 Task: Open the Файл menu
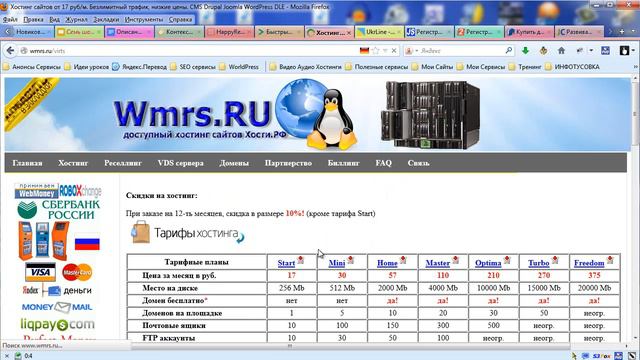coord(11,19)
